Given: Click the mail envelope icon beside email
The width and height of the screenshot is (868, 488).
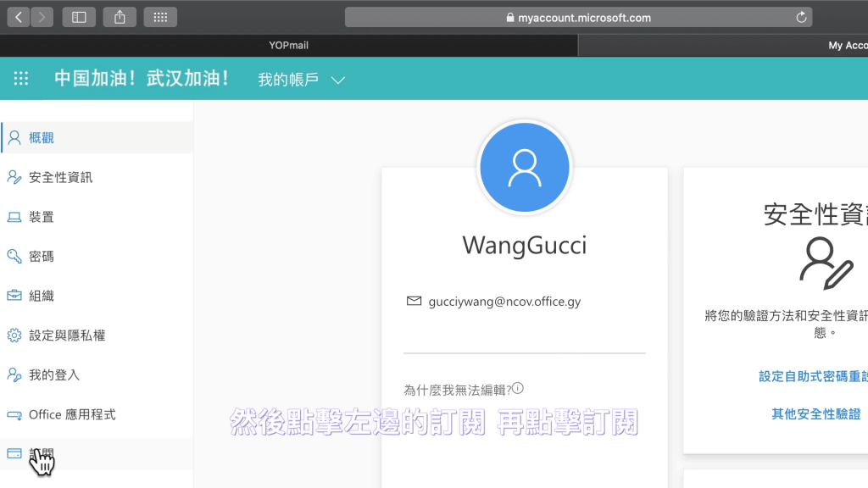Looking at the screenshot, I should pyautogui.click(x=414, y=301).
